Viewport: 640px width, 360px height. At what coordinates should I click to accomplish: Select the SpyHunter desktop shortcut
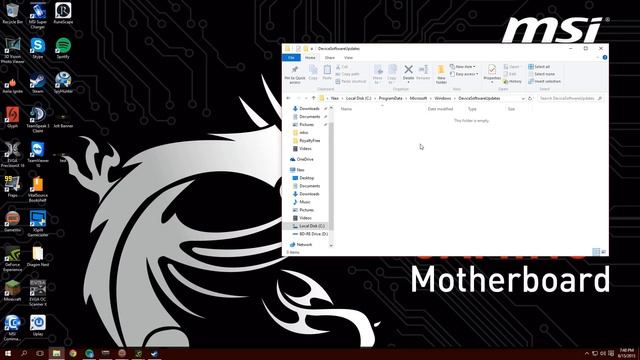(63, 83)
